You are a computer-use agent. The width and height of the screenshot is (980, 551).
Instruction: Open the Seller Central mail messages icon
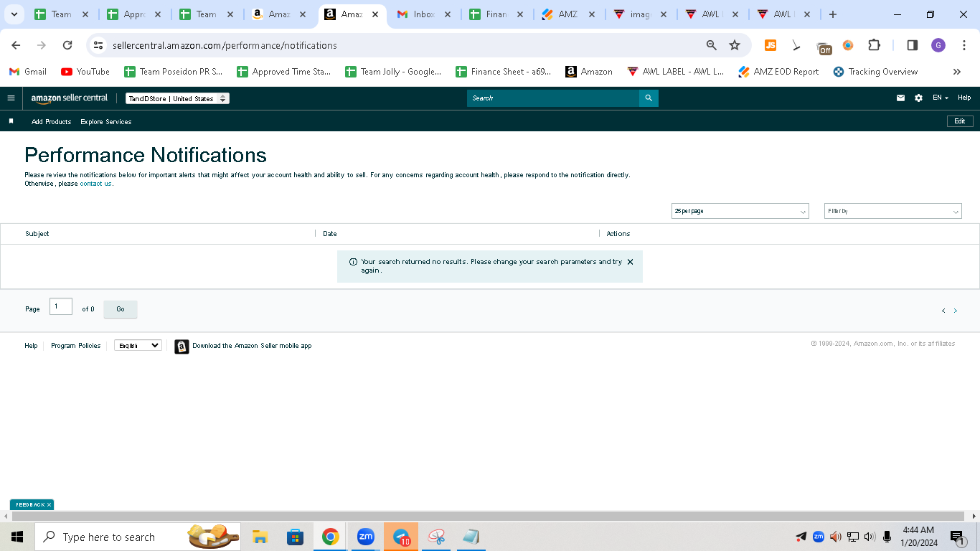point(900,98)
